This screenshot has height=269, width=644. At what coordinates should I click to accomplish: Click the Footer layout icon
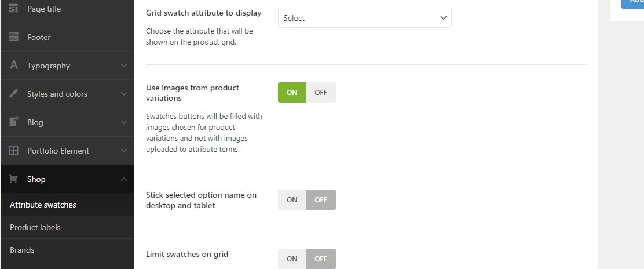[x=14, y=37]
